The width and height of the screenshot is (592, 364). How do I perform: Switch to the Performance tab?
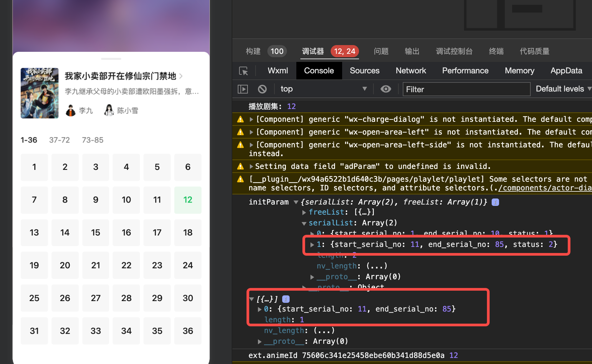pos(465,71)
